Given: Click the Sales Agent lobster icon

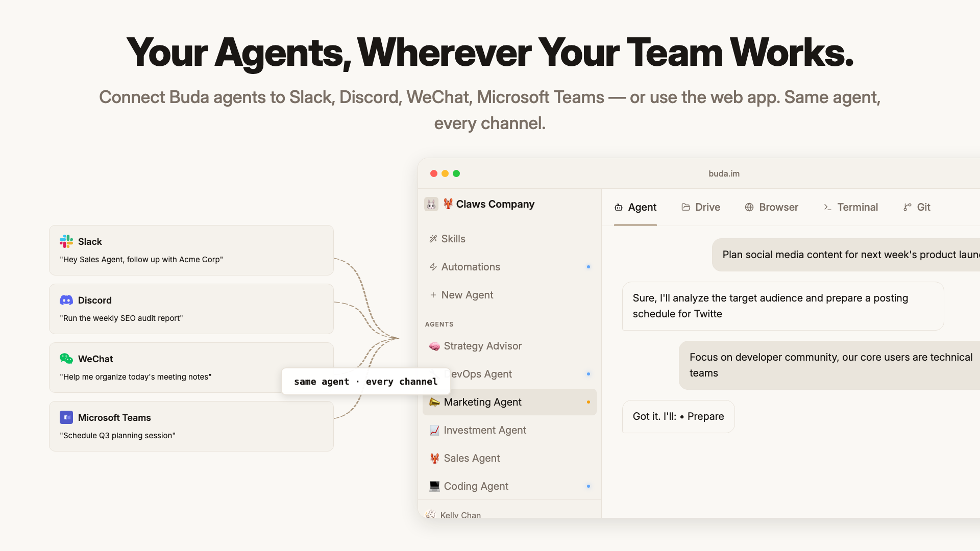Looking at the screenshot, I should click(434, 458).
